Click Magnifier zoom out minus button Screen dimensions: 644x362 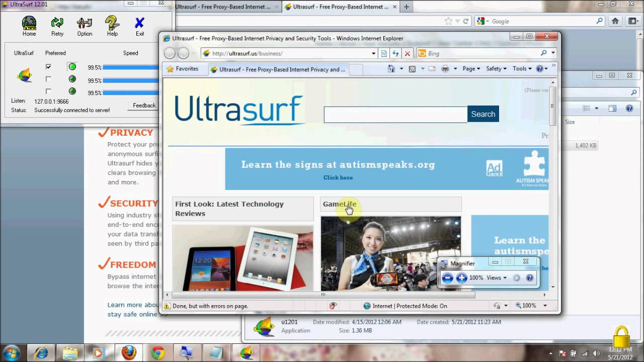(448, 278)
